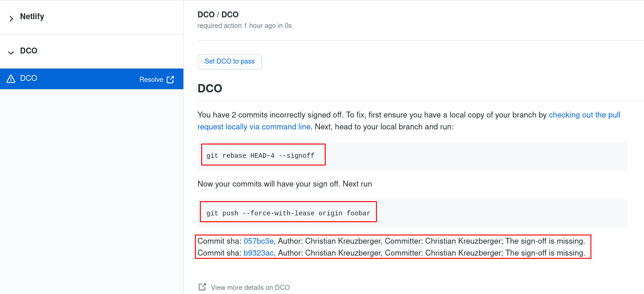Click the external-link icon next to Resolve

coord(171,79)
